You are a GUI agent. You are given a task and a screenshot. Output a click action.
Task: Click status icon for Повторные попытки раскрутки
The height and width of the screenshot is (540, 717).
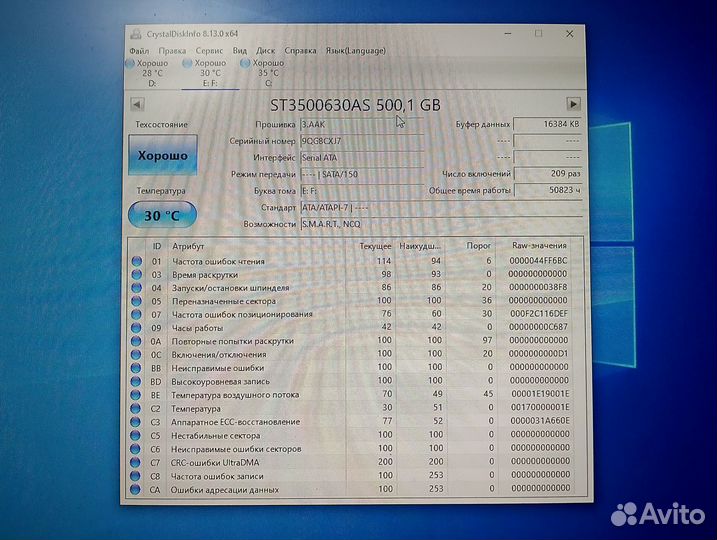tap(136, 341)
